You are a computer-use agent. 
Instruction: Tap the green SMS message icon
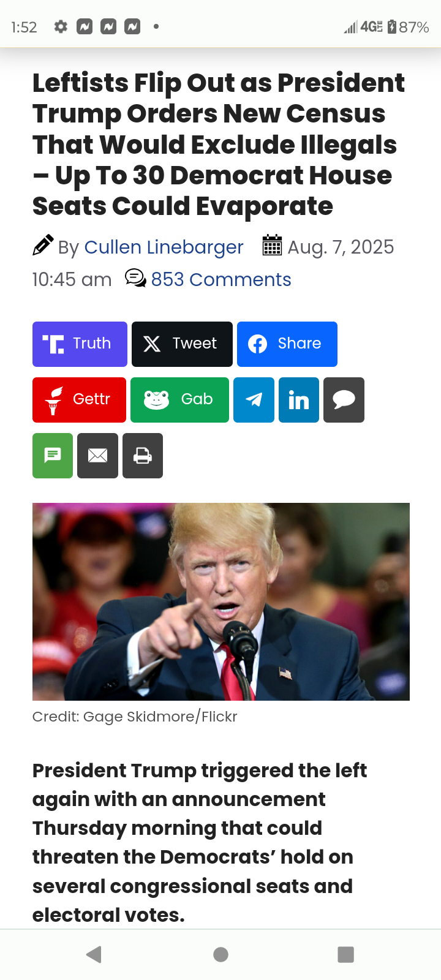[53, 456]
